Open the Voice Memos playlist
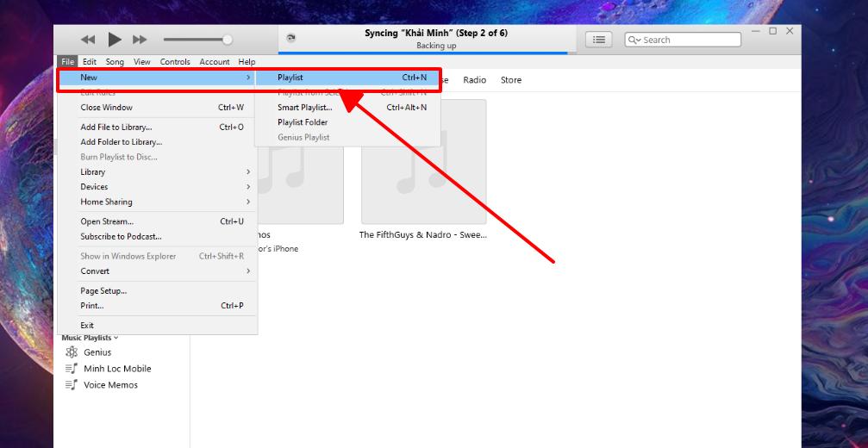This screenshot has height=448, width=868. [x=110, y=385]
